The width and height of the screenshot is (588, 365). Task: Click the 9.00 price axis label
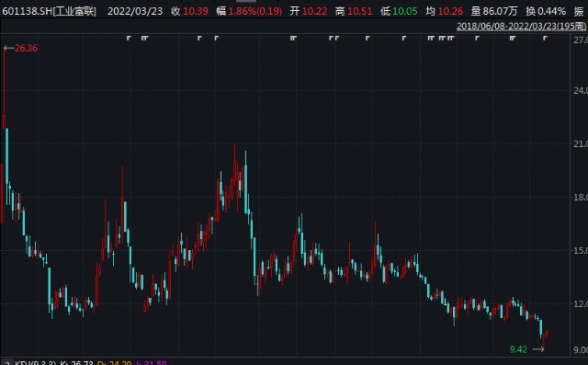click(x=581, y=349)
